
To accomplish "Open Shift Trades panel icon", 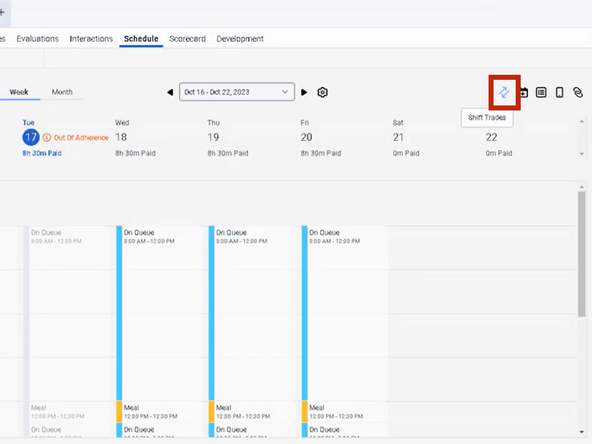I will (x=504, y=92).
